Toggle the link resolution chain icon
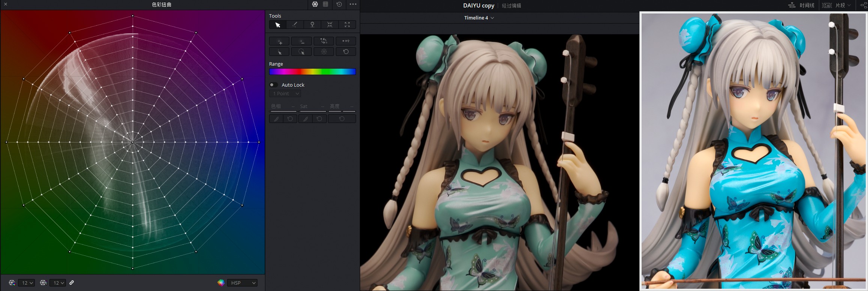Image resolution: width=868 pixels, height=291 pixels. (x=72, y=283)
